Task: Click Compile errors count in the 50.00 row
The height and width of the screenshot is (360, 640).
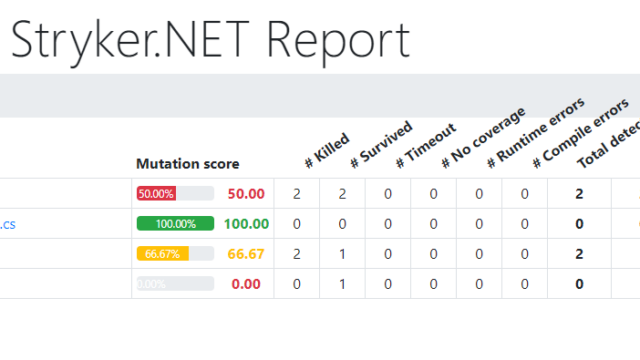Action: point(524,194)
